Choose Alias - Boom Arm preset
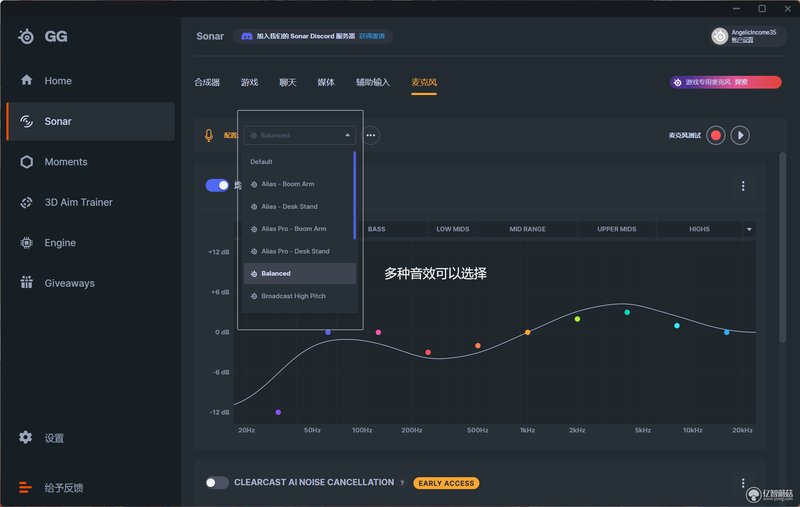This screenshot has width=800, height=507. tap(299, 184)
